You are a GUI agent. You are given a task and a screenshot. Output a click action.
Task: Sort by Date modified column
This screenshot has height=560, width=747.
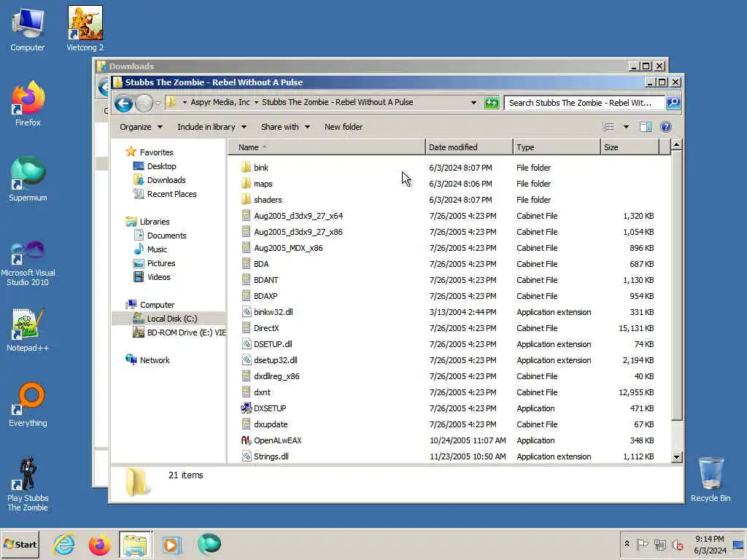[x=469, y=147]
